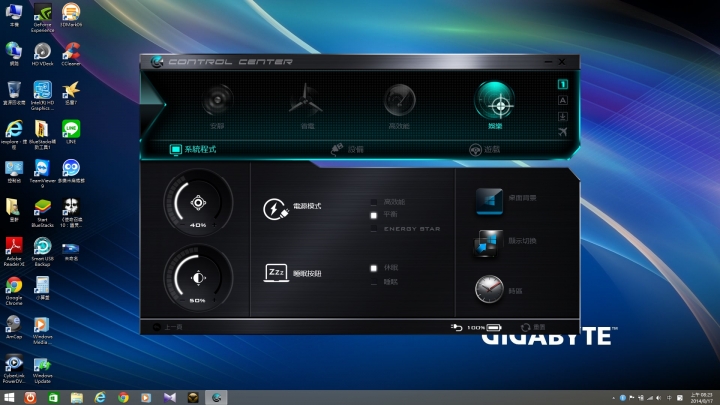
Task: Select the Power Saving windmill icon
Action: [x=306, y=98]
